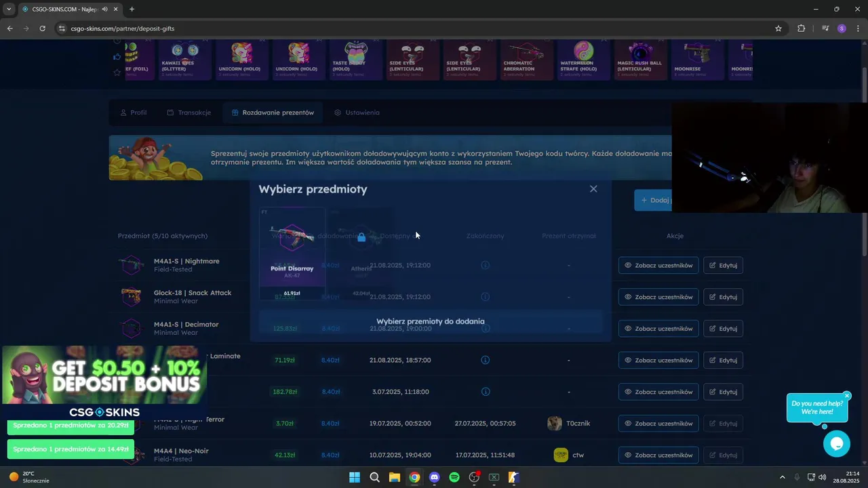Open the weather widget showing 20°C
The image size is (868, 488).
coord(28,477)
